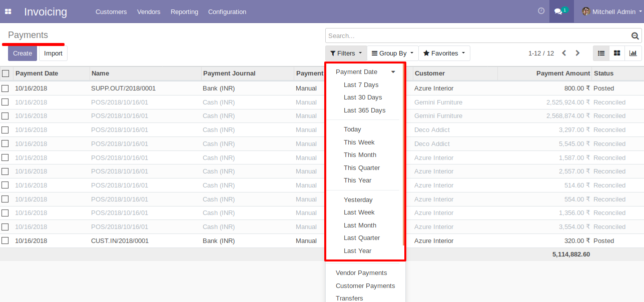Click the Create button
This screenshot has width=644, height=302.
23,53
